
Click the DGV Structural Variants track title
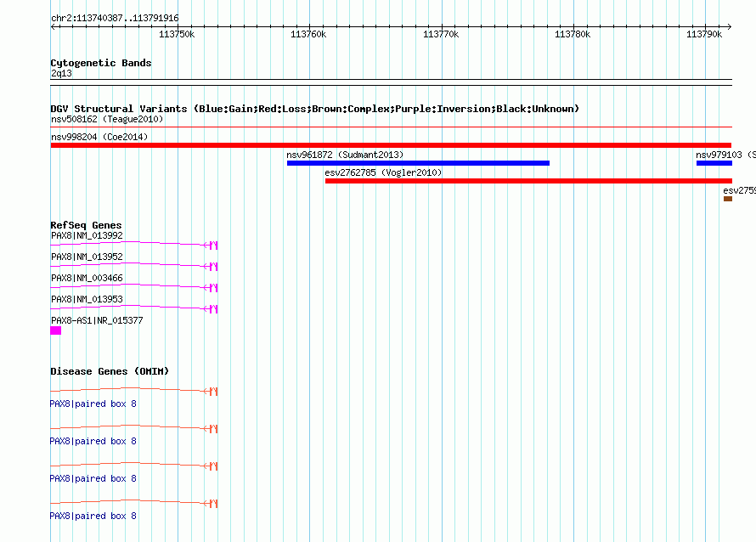coord(315,109)
